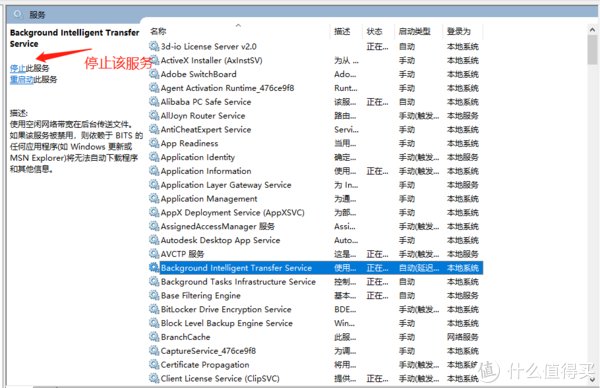Click the CaptureService_476ce9f8 gear icon
Viewport: 600px width, 388px height.
coord(154,351)
